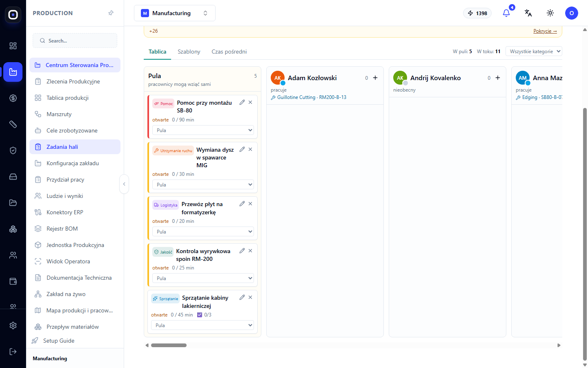Image resolution: width=588 pixels, height=368 pixels.
Task: Open Guillotine Cutting RM200-B-13 job link
Action: point(309,97)
